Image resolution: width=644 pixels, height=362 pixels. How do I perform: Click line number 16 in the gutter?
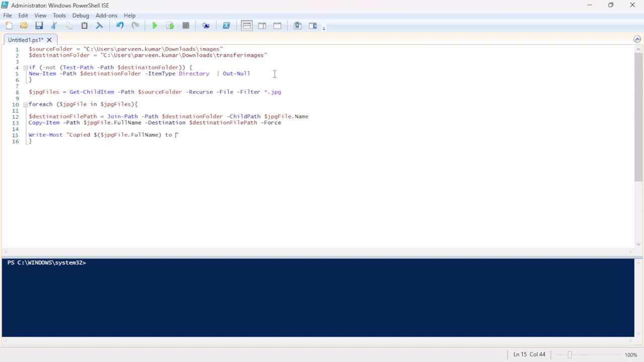click(x=15, y=141)
